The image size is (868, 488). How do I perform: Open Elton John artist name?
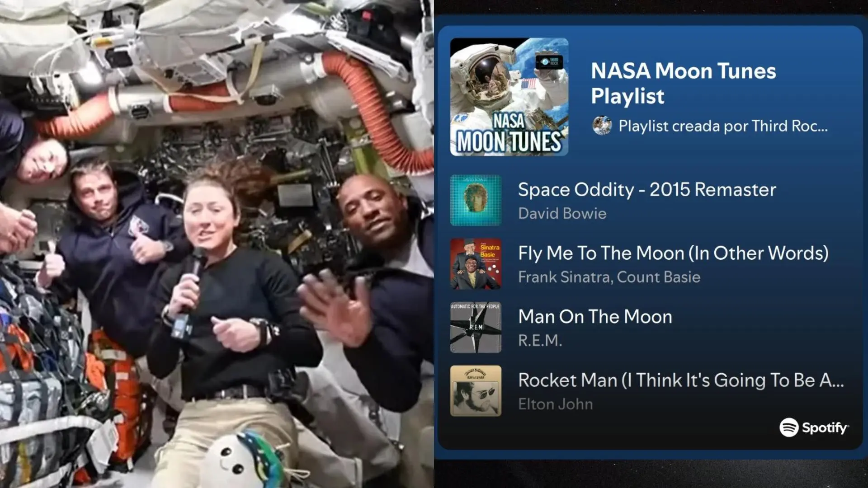pos(555,404)
